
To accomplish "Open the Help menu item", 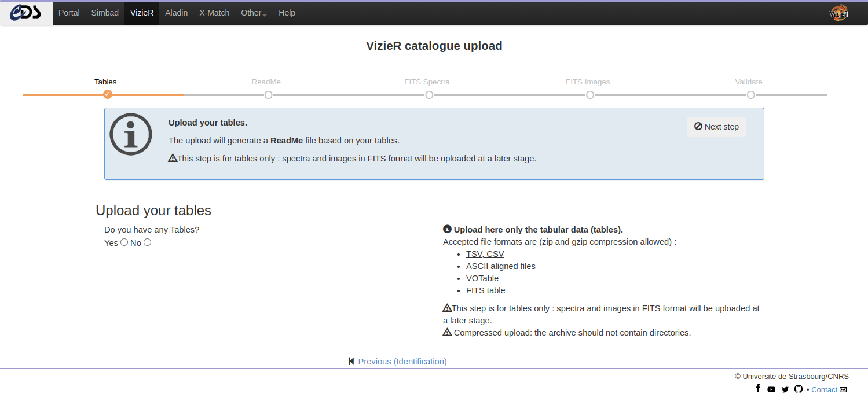I will click(x=287, y=13).
